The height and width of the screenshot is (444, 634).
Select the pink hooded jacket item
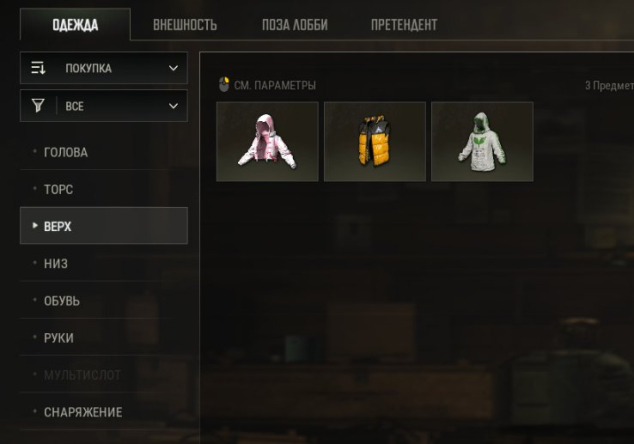[x=267, y=142]
